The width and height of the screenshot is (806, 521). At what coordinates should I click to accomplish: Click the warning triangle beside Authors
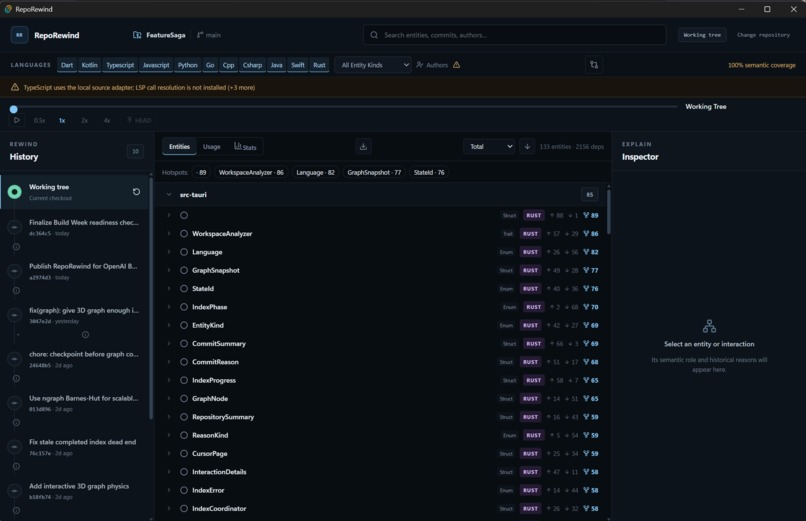[x=456, y=65]
